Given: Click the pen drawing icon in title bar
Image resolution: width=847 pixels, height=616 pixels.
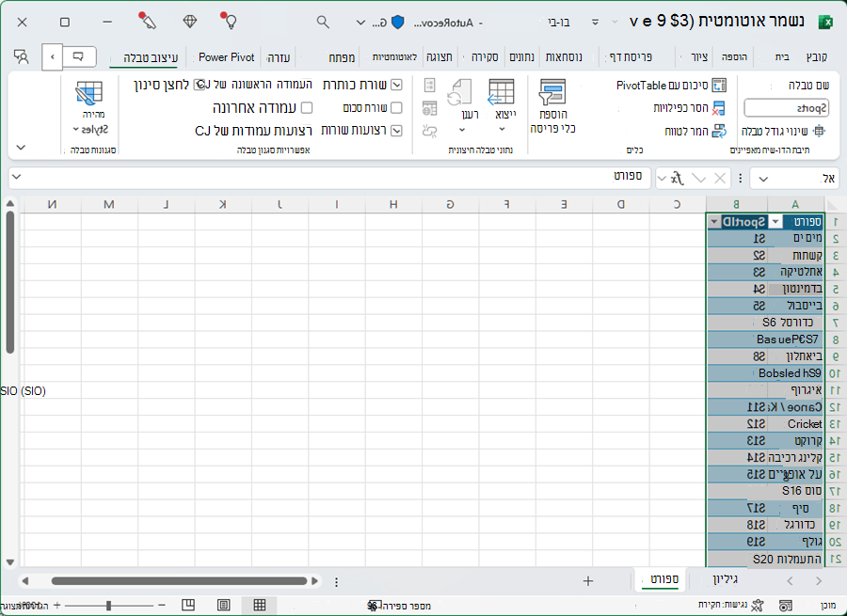Looking at the screenshot, I should tap(147, 21).
